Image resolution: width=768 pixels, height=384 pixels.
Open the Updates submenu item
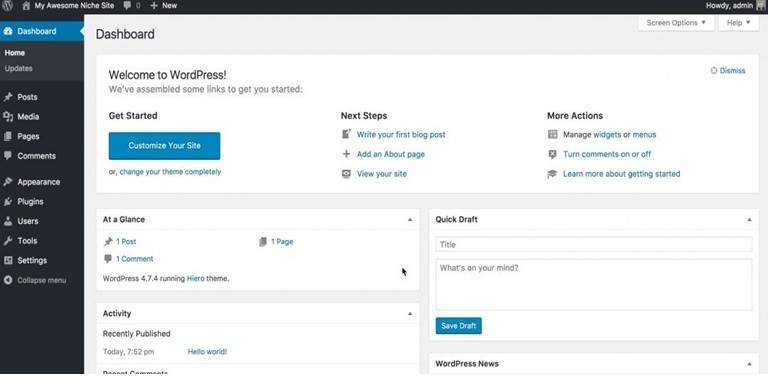tap(19, 69)
